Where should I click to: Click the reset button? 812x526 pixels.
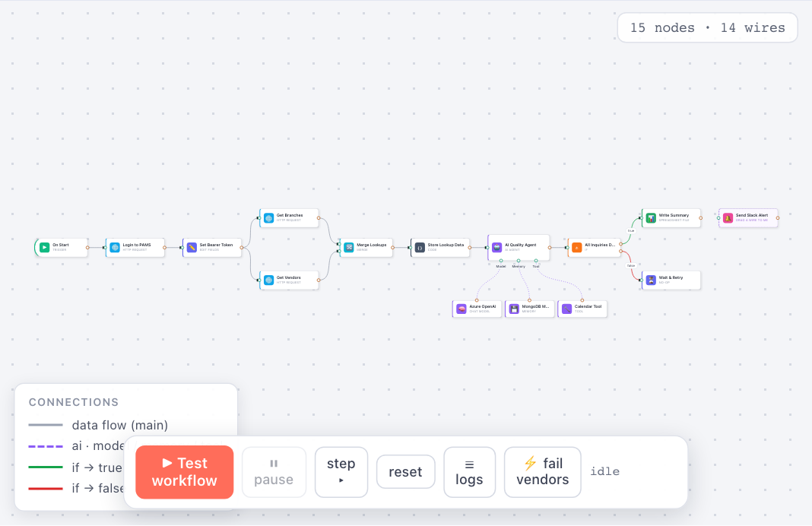[x=405, y=471]
